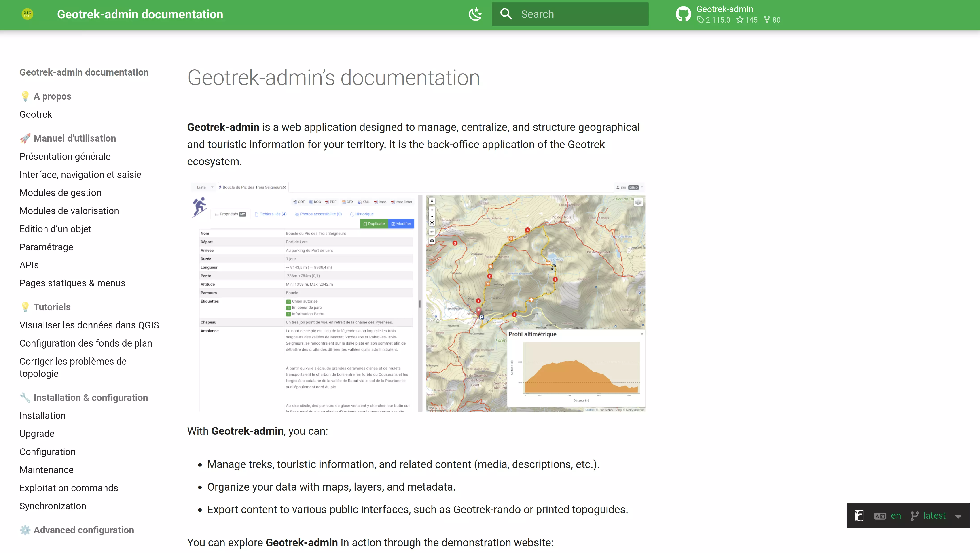Click the 80 forks count
This screenshot has width=980, height=553.
tap(772, 20)
